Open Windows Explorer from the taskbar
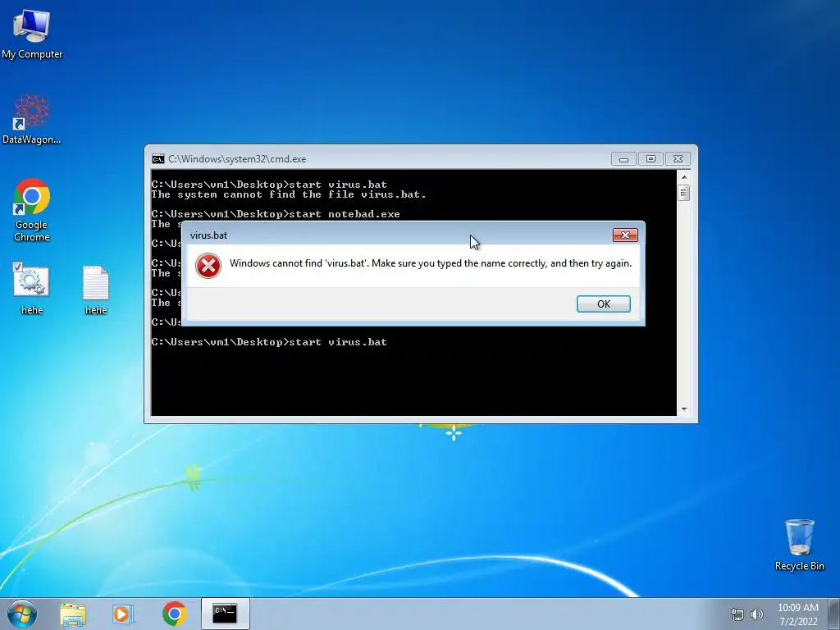Screen dimensions: 840x630 tap(73, 614)
